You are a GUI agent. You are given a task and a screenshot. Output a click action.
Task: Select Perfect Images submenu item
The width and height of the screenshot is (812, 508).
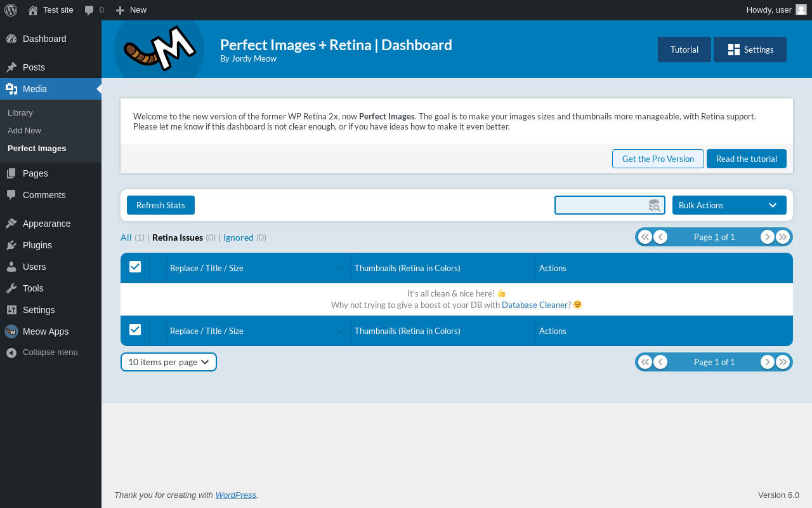click(37, 148)
